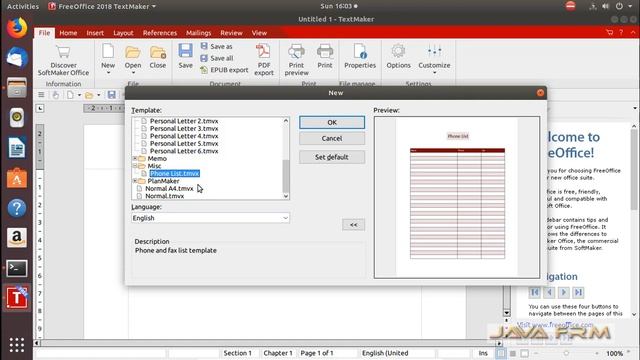Click the zoom slider in status bar
This screenshot has height=360, width=640.
(566, 353)
